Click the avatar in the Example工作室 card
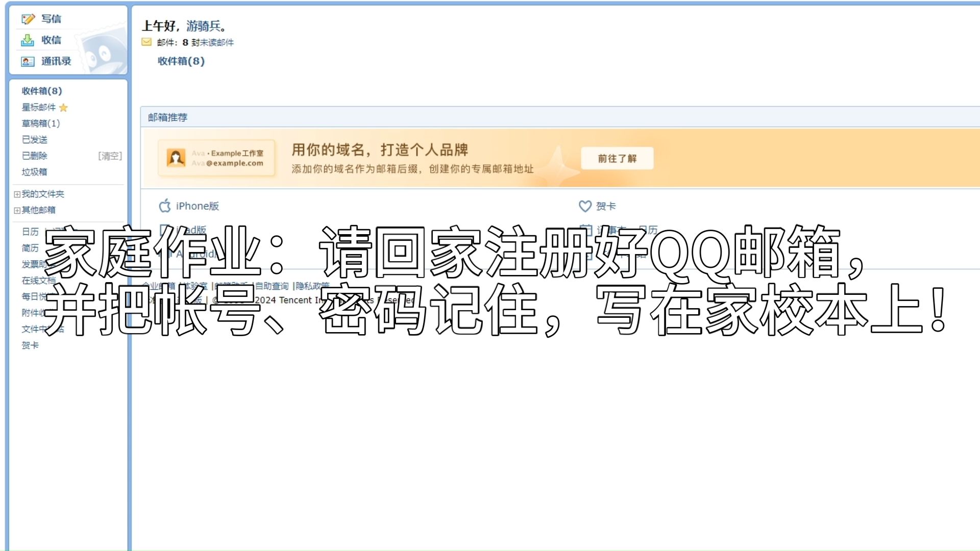Image resolution: width=980 pixels, height=551 pixels. pos(176,158)
